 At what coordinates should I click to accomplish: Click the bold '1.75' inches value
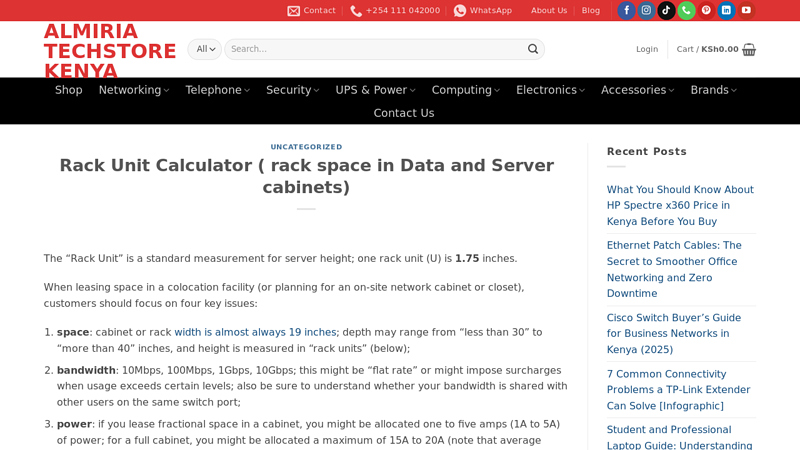pyautogui.click(x=467, y=258)
